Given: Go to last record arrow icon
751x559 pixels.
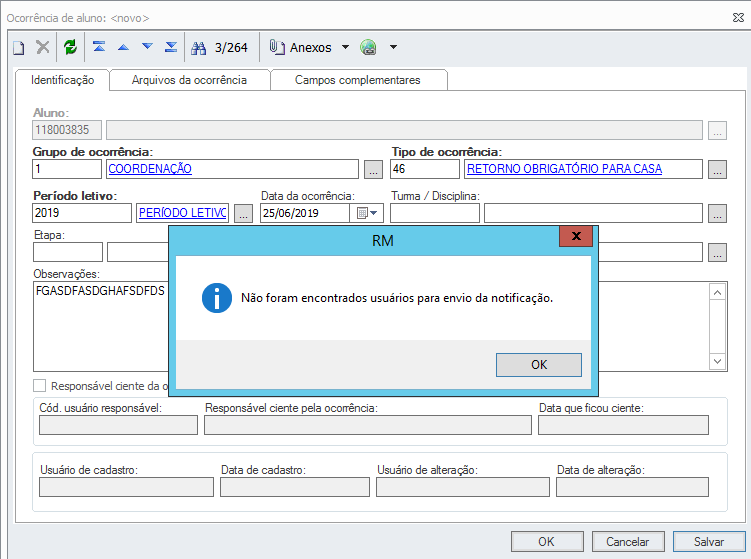Looking at the screenshot, I should point(171,46).
